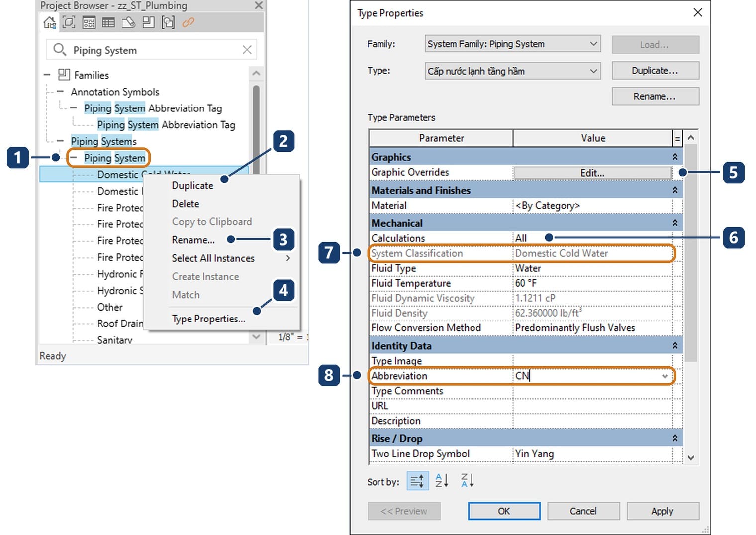Sort parameters A to Z ascending

click(x=442, y=480)
